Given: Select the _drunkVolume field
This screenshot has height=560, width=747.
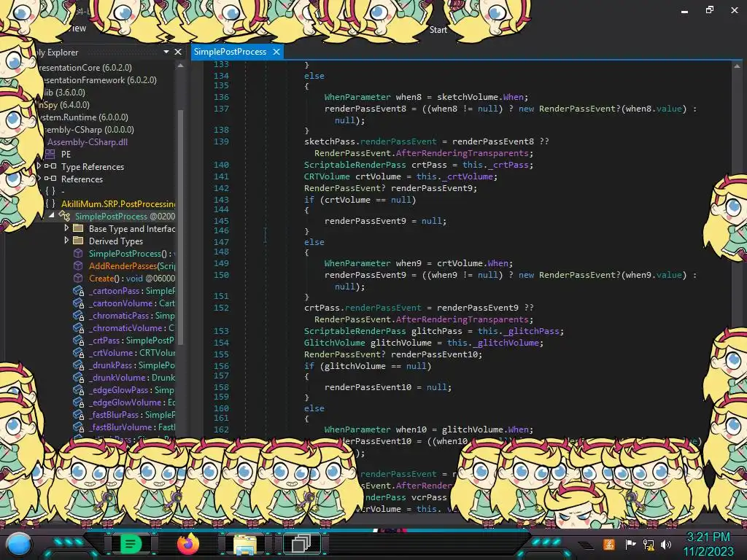Looking at the screenshot, I should 132,378.
